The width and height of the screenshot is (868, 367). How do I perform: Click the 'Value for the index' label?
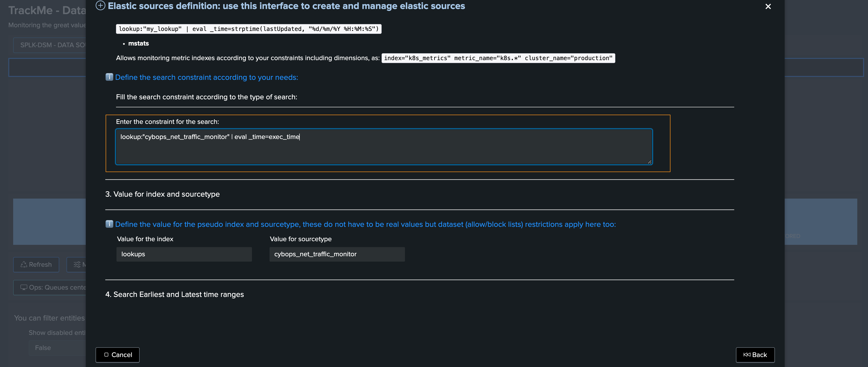tap(145, 239)
